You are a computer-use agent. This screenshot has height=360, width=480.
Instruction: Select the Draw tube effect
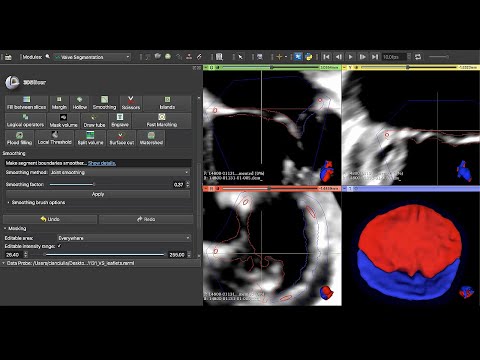(94, 121)
